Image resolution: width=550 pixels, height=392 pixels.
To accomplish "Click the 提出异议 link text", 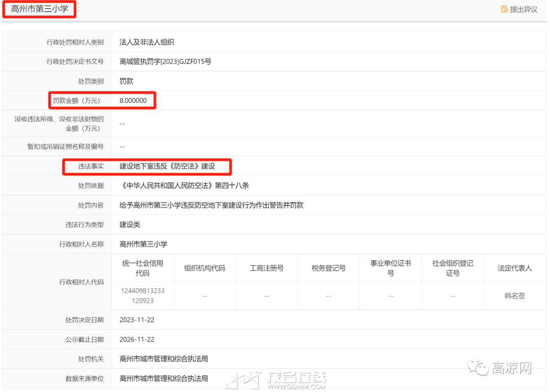I will (524, 10).
